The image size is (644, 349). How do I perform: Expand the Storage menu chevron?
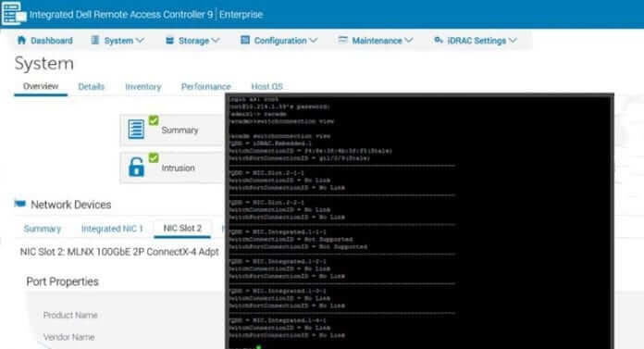216,41
